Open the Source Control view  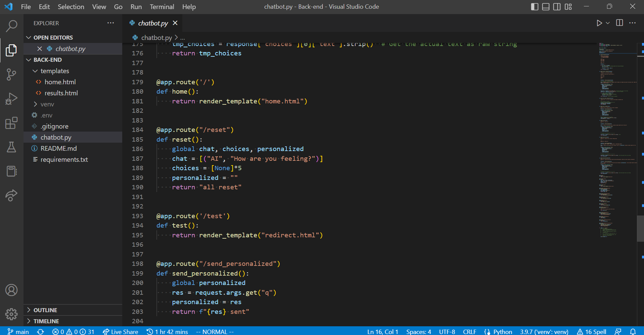coord(11,75)
